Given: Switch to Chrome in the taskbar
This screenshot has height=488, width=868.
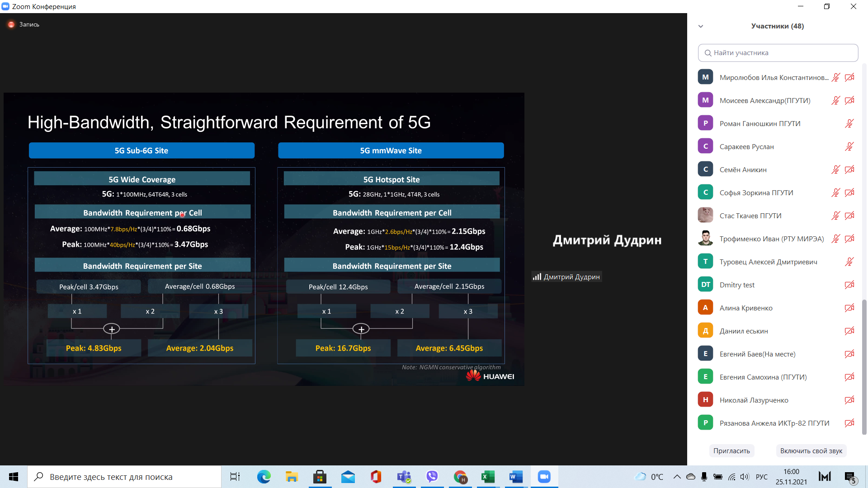Looking at the screenshot, I should point(460,477).
